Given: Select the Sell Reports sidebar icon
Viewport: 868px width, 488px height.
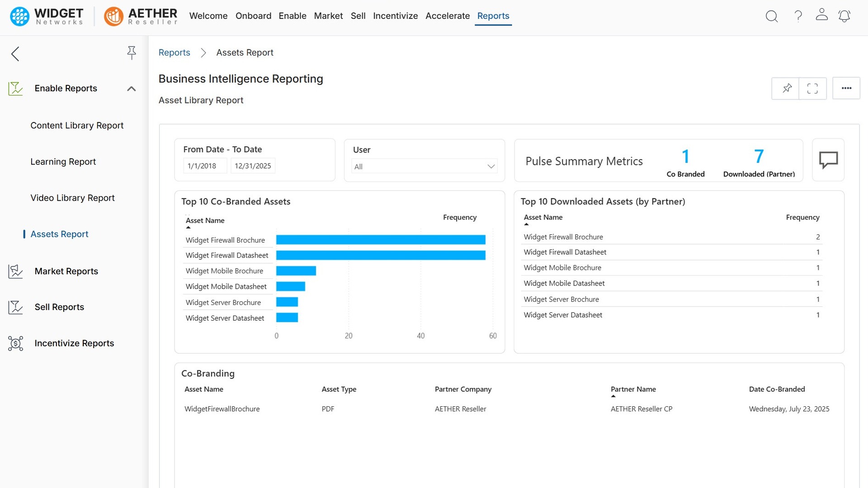Looking at the screenshot, I should (15, 307).
